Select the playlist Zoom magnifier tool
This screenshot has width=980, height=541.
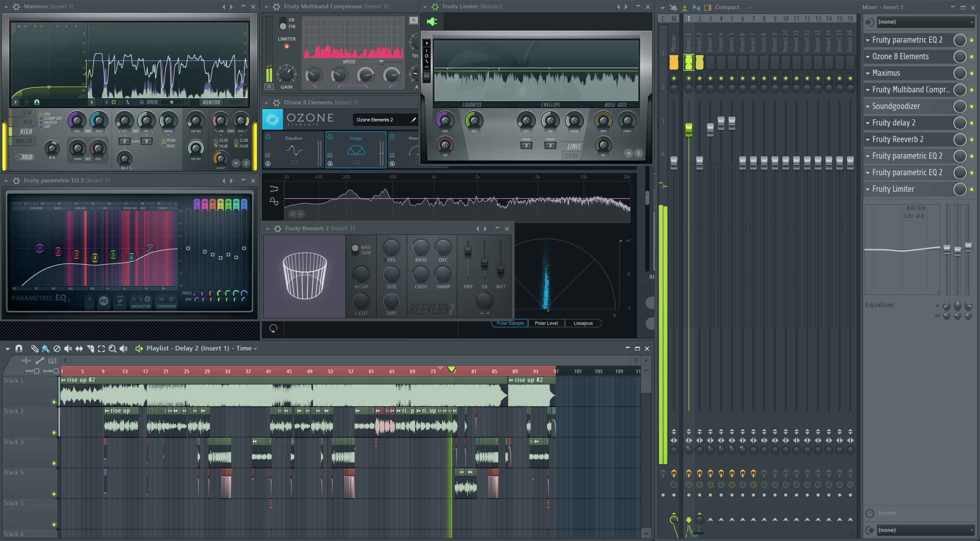(112, 348)
